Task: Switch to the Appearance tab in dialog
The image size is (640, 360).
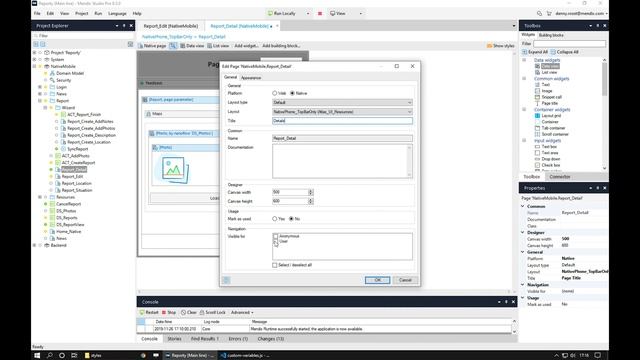Action: 251,78
